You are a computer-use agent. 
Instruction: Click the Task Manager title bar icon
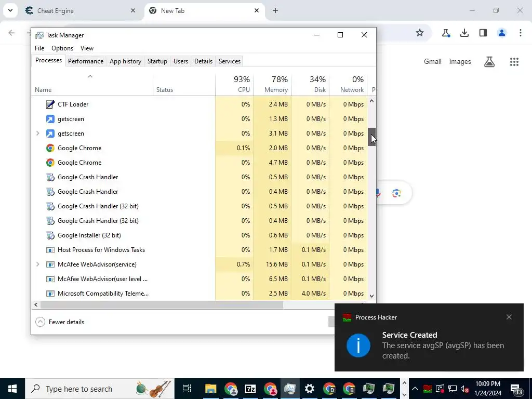tap(39, 35)
